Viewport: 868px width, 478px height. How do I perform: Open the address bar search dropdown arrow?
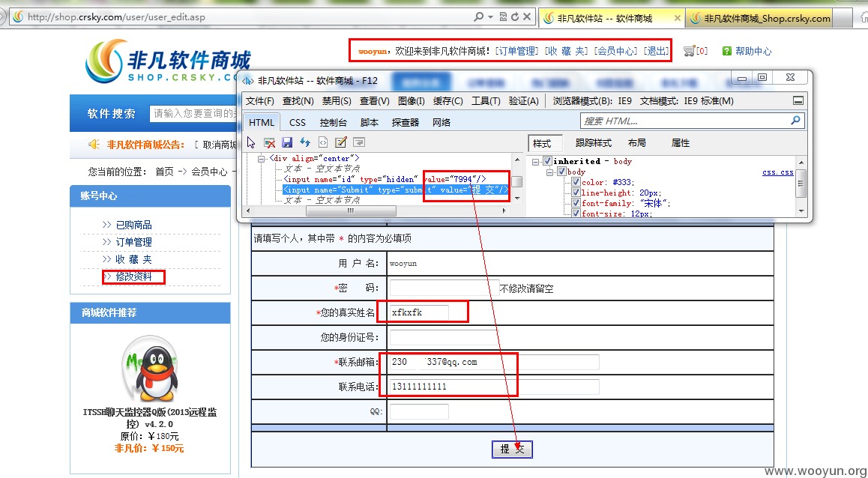click(x=490, y=17)
